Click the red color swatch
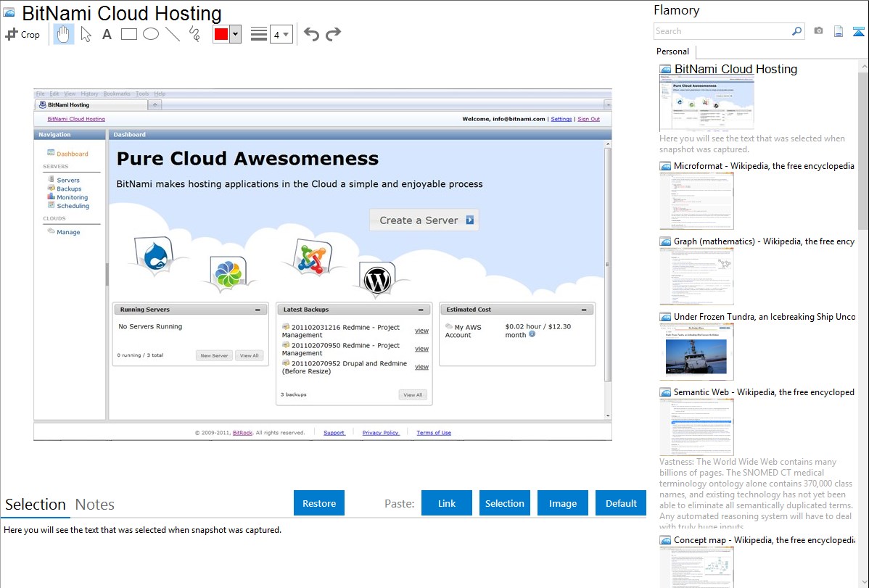This screenshot has height=588, width=869. coord(221,34)
